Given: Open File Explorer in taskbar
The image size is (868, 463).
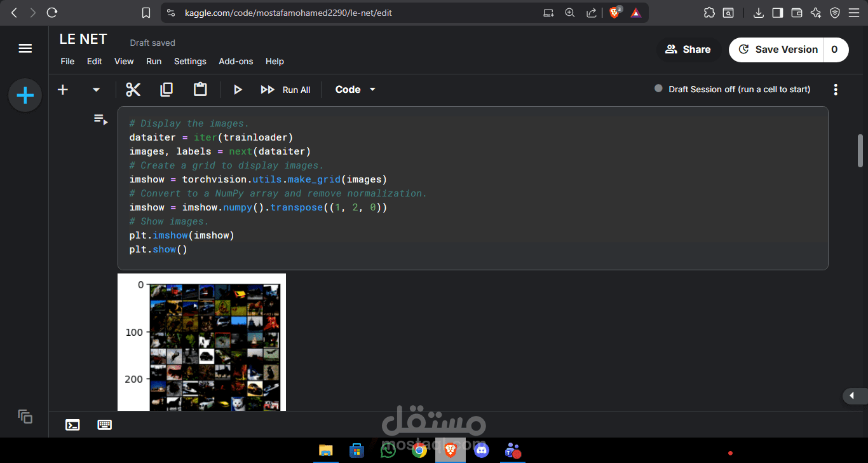Looking at the screenshot, I should pos(325,450).
